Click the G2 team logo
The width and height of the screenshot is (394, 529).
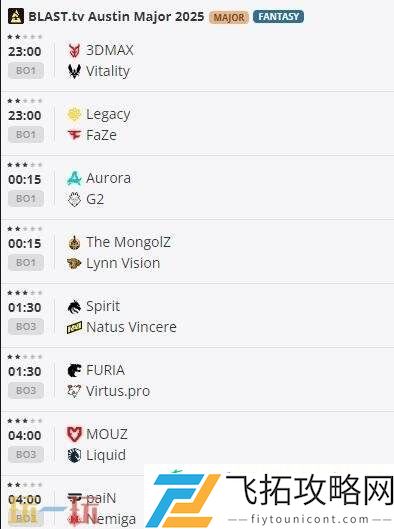tap(74, 199)
